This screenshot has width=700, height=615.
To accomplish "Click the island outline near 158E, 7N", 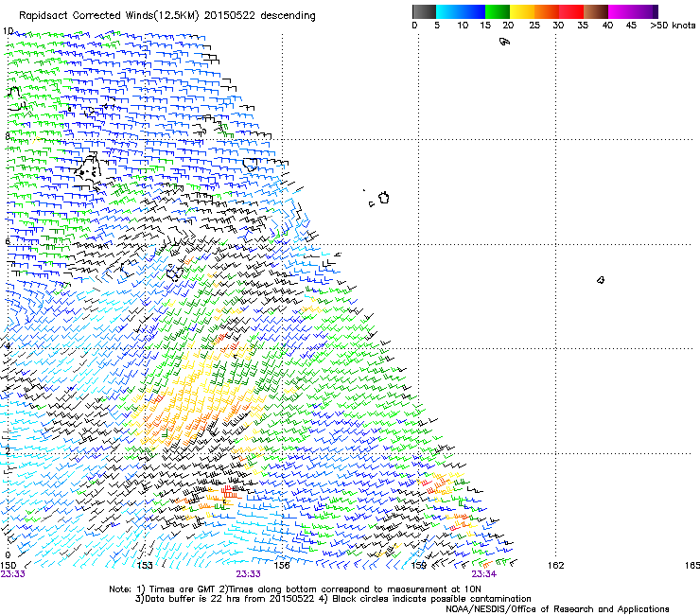I will 383,198.
